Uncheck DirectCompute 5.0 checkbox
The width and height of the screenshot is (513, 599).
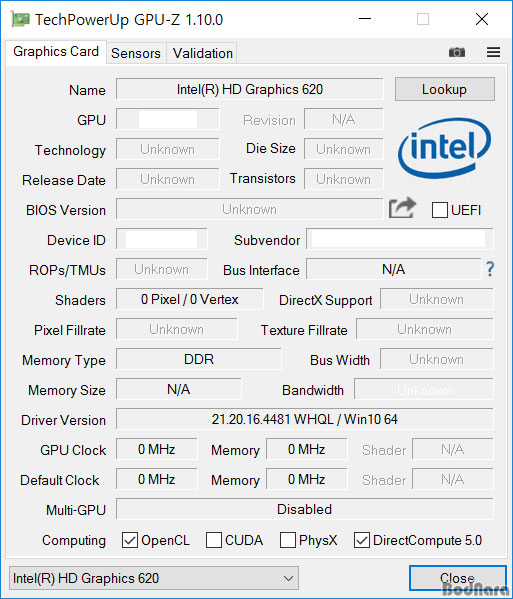pos(361,540)
